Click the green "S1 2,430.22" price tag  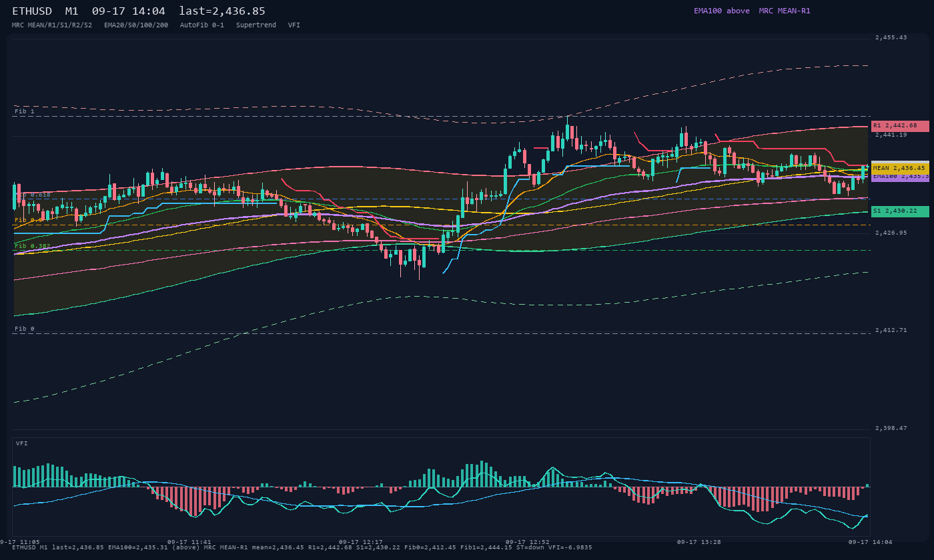(x=900, y=211)
